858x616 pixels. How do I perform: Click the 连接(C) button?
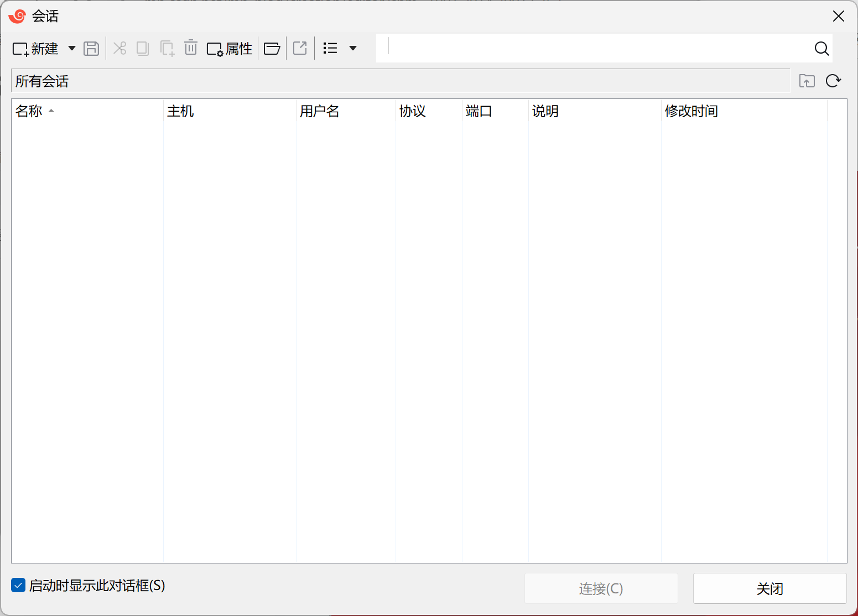click(601, 588)
